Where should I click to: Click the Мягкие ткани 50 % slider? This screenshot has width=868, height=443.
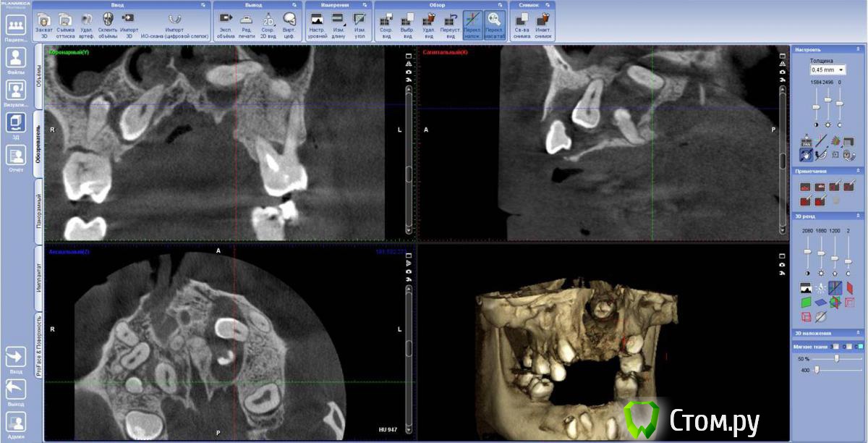tap(836, 358)
